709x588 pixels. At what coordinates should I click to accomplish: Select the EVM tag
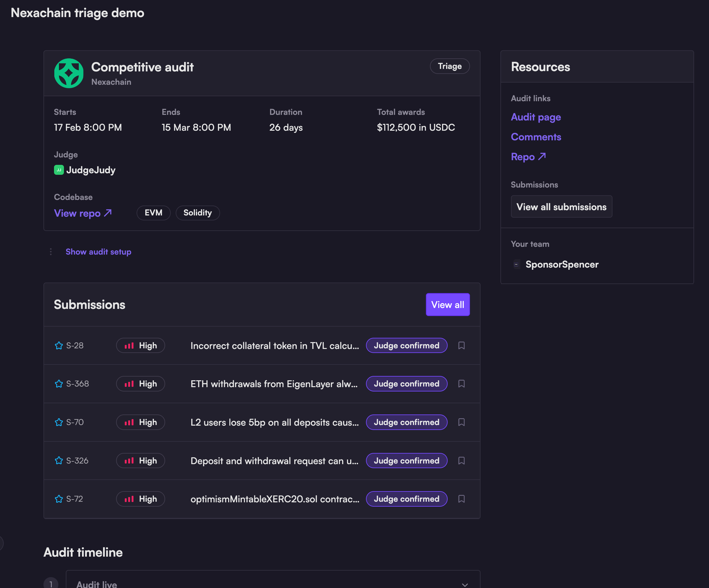(153, 213)
